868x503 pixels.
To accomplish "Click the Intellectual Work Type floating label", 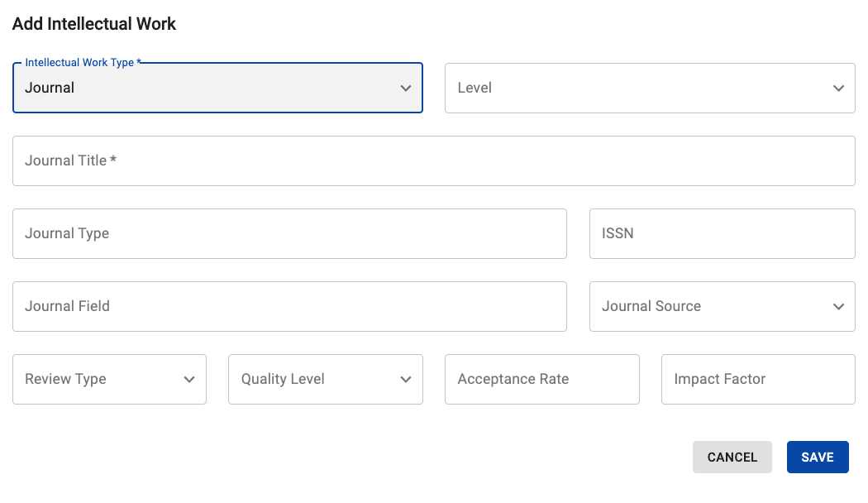I will tap(79, 63).
